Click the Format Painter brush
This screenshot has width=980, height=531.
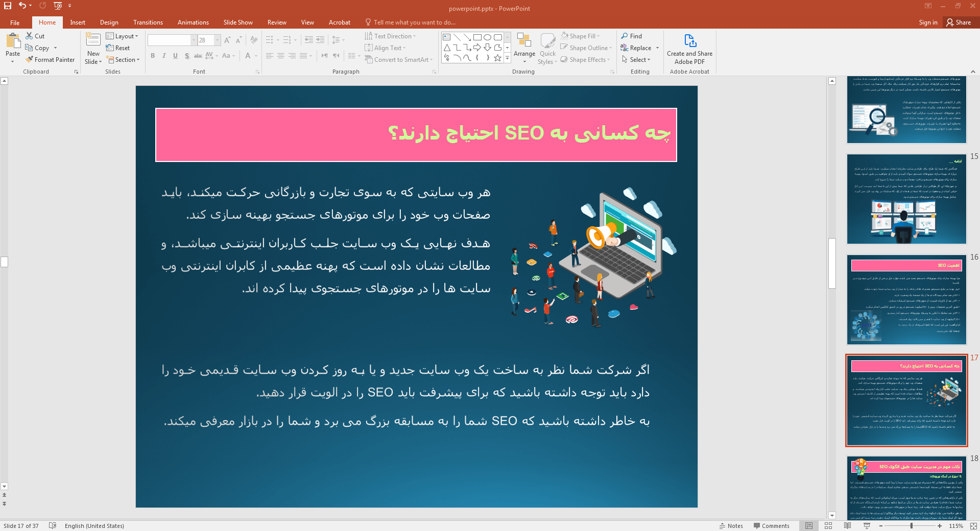click(50, 59)
